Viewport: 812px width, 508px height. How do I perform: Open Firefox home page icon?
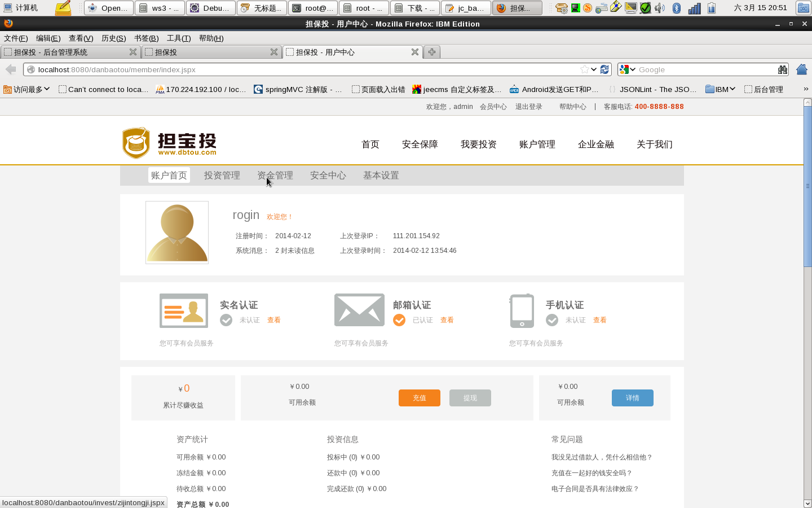pyautogui.click(x=801, y=69)
